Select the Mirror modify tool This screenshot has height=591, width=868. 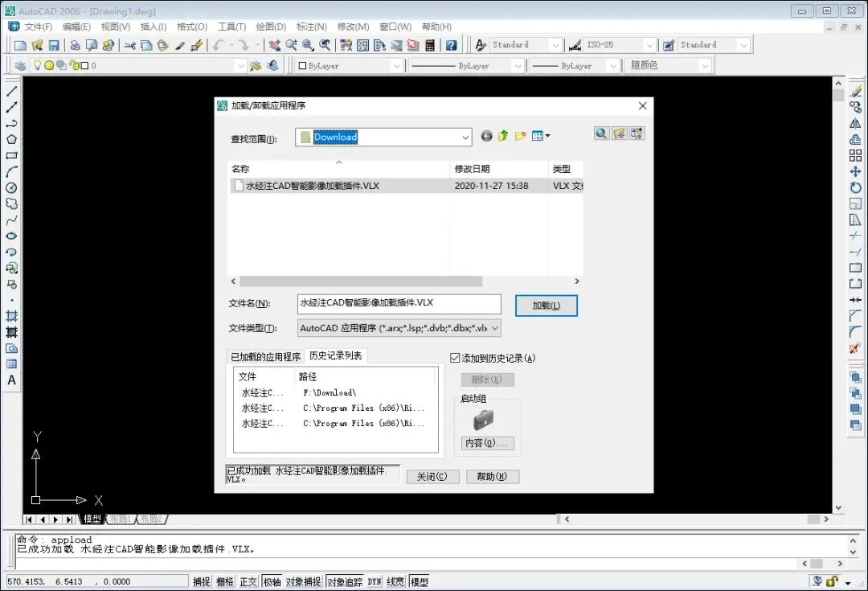[855, 124]
